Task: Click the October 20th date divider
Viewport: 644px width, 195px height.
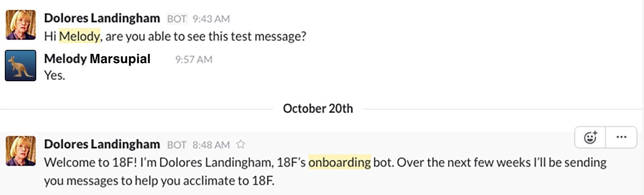Action: (x=318, y=109)
